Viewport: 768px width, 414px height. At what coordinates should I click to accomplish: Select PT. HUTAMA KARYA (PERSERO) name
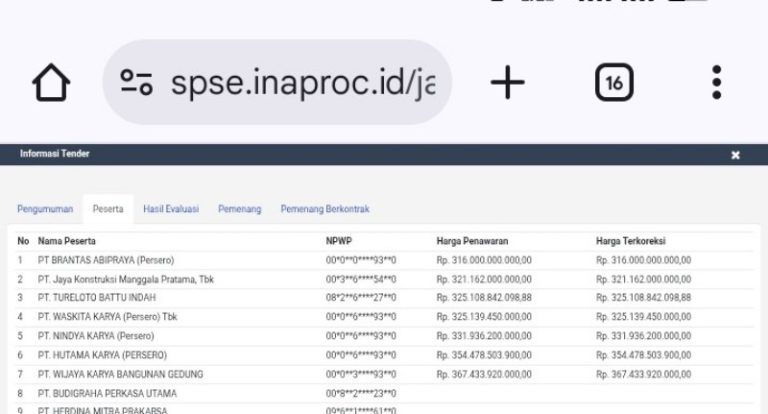[x=102, y=355]
